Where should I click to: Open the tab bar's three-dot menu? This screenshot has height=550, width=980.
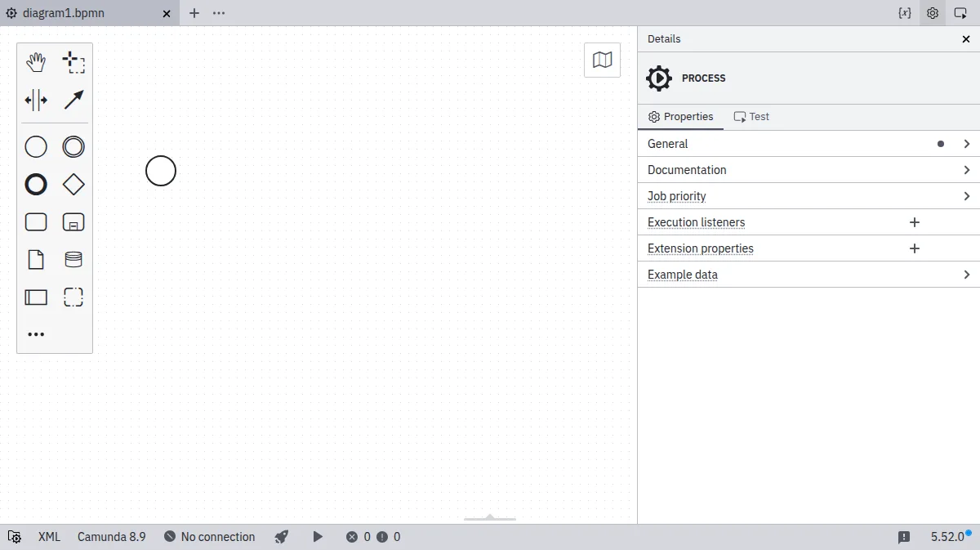(219, 13)
